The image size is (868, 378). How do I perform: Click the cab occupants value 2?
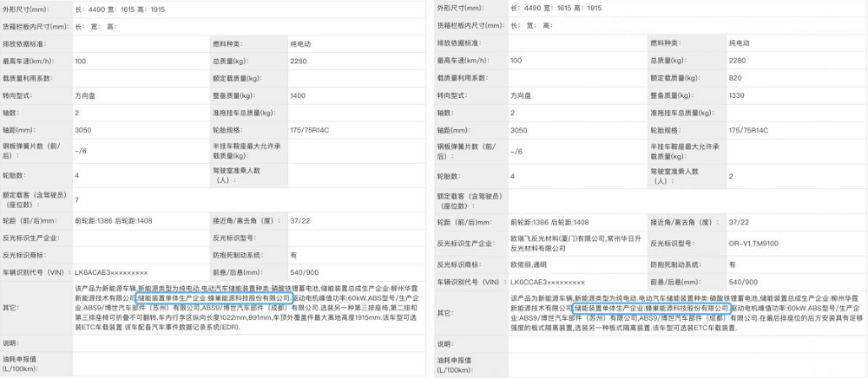click(731, 176)
